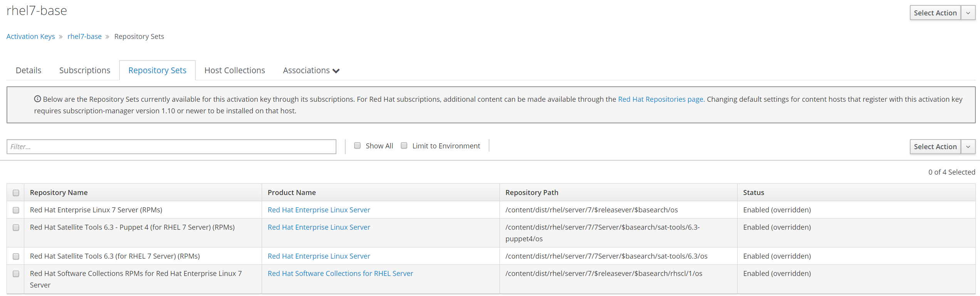Screen dimensions: 980x296
Task: Click Enabled (overridden) status for Satellite Tools 6.3 (for RHEL 7) row
Action: pyautogui.click(x=777, y=256)
